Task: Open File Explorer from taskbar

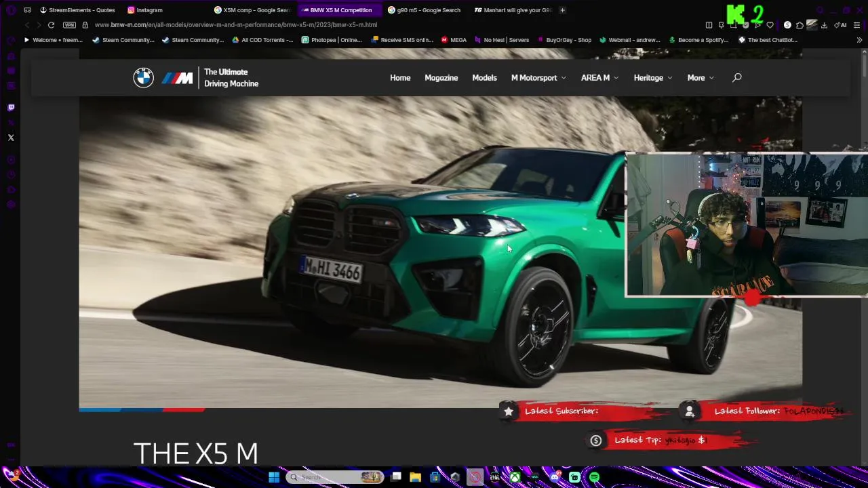Action: [415, 477]
